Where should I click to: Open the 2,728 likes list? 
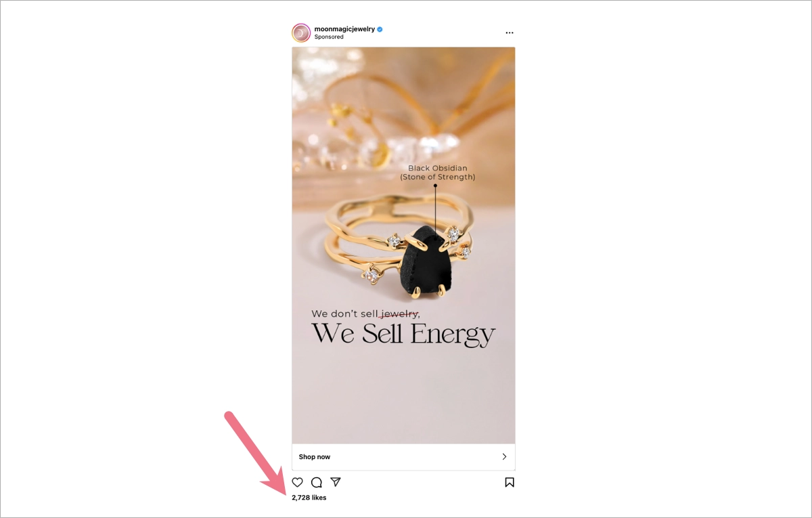[x=310, y=497]
